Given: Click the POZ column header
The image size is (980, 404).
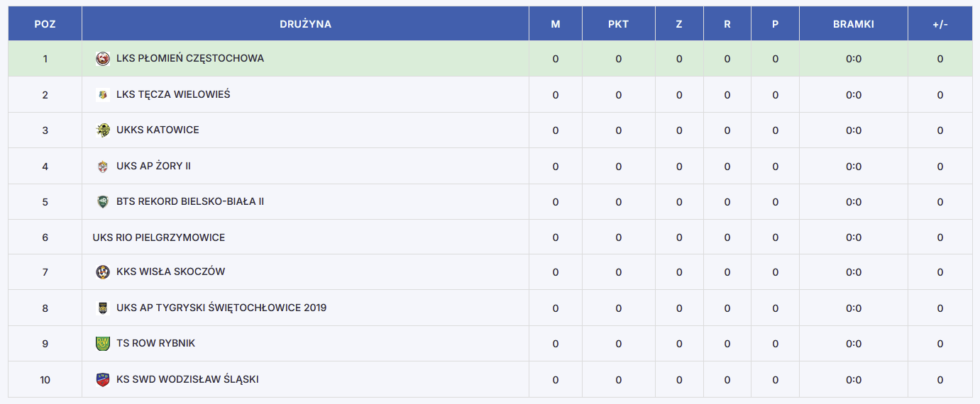Looking at the screenshot, I should [45, 24].
